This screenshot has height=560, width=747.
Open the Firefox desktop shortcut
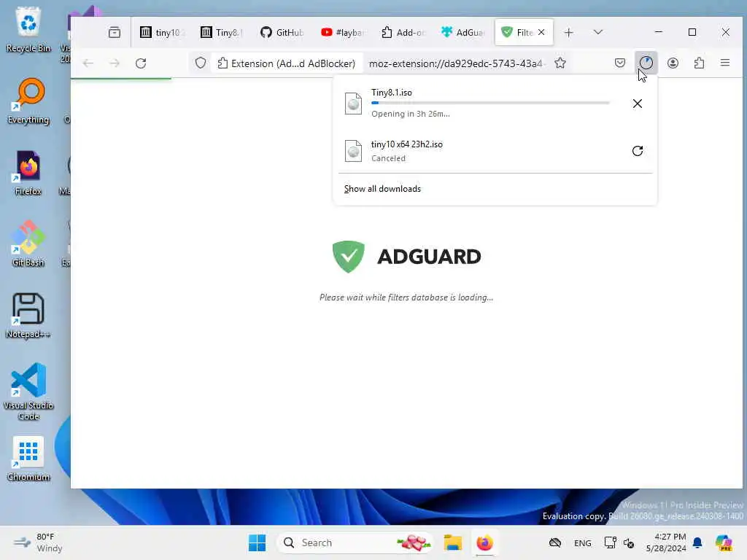point(28,173)
